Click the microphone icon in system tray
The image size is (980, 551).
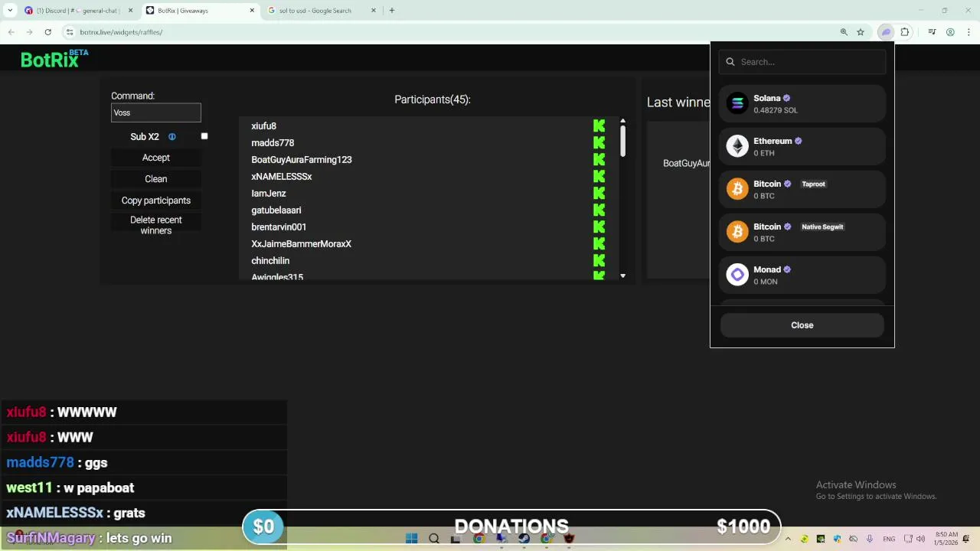pyautogui.click(x=870, y=539)
